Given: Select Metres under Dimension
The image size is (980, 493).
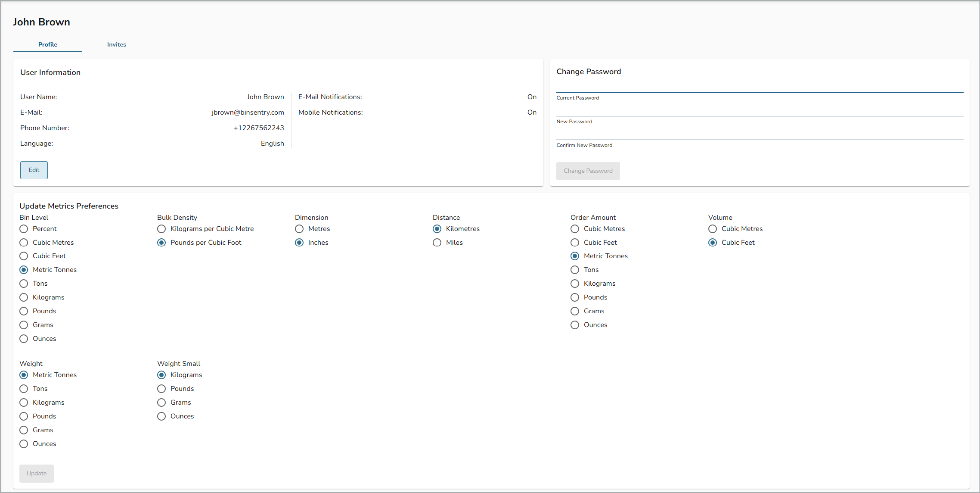Looking at the screenshot, I should [x=299, y=229].
